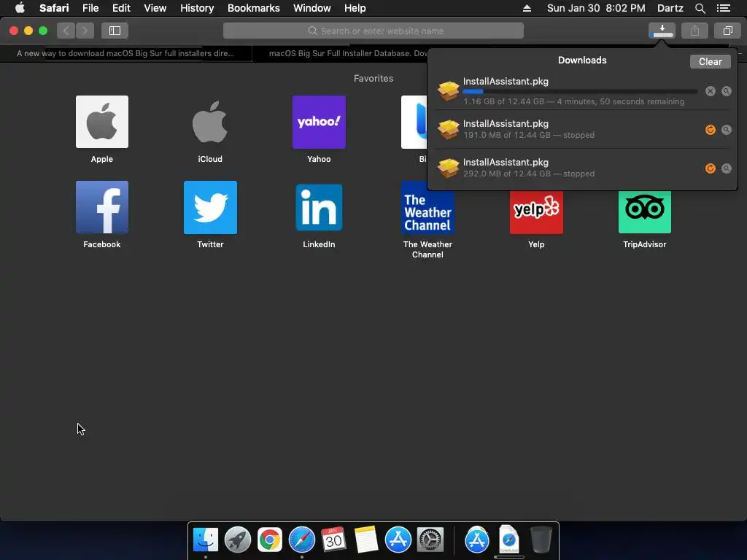The height and width of the screenshot is (560, 747).
Task: Open the Facebook favorite
Action: click(x=102, y=214)
